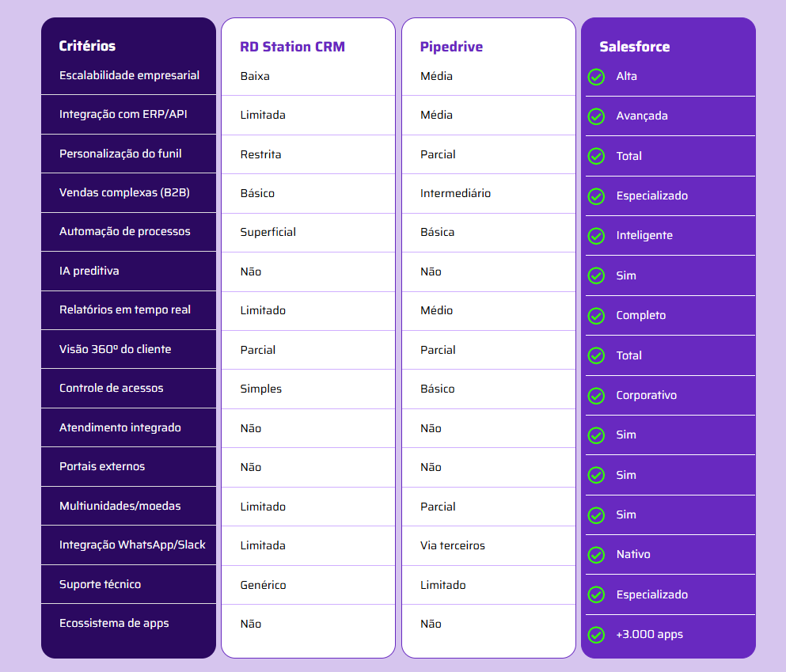
Task: Select the Salesforce column heading
Action: 635,47
